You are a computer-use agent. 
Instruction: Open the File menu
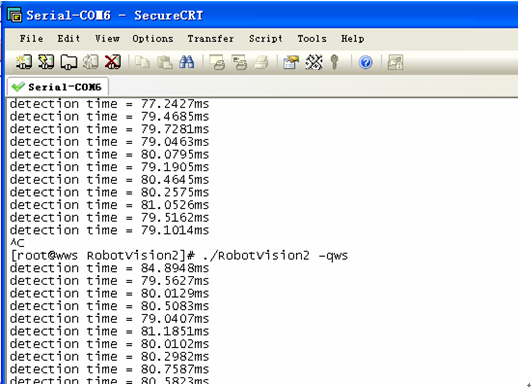coord(31,39)
